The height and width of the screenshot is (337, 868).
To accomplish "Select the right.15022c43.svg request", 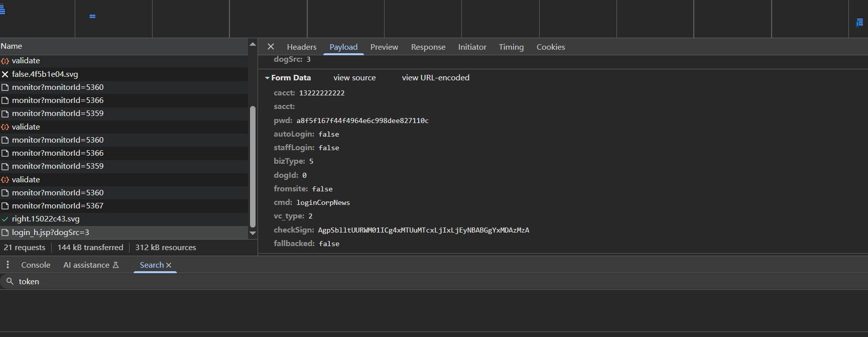I will pos(46,219).
